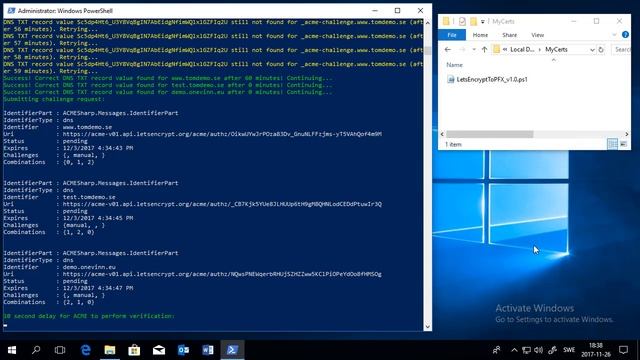
Task: Launch Microsoft Edge from the taskbar
Action: (85, 350)
